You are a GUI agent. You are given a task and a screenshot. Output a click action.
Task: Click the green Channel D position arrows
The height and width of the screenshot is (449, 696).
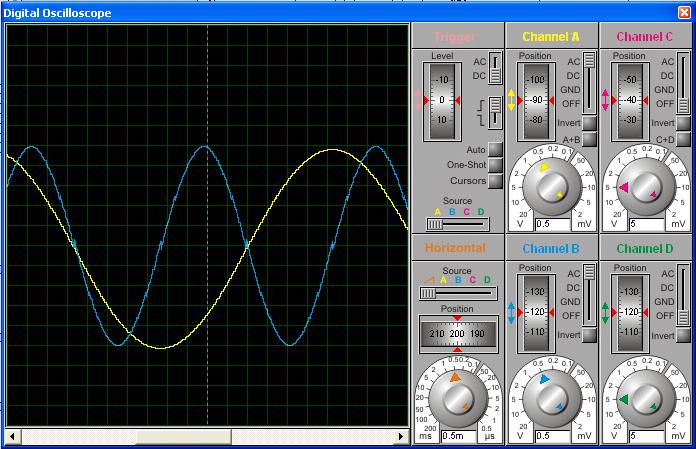point(605,313)
